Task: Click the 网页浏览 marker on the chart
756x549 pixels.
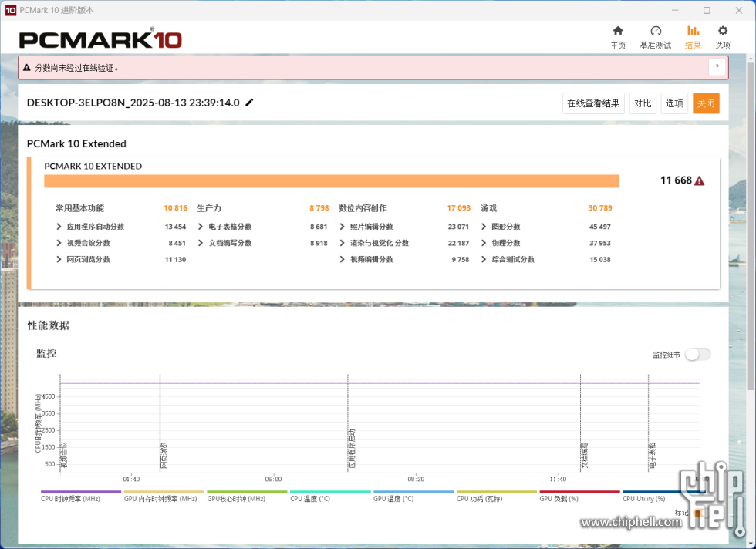Action: [x=164, y=455]
